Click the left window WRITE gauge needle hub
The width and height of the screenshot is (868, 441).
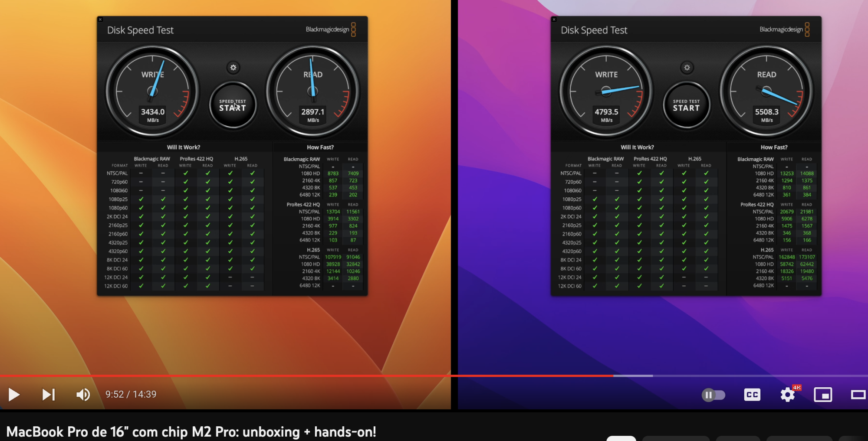[x=152, y=91]
